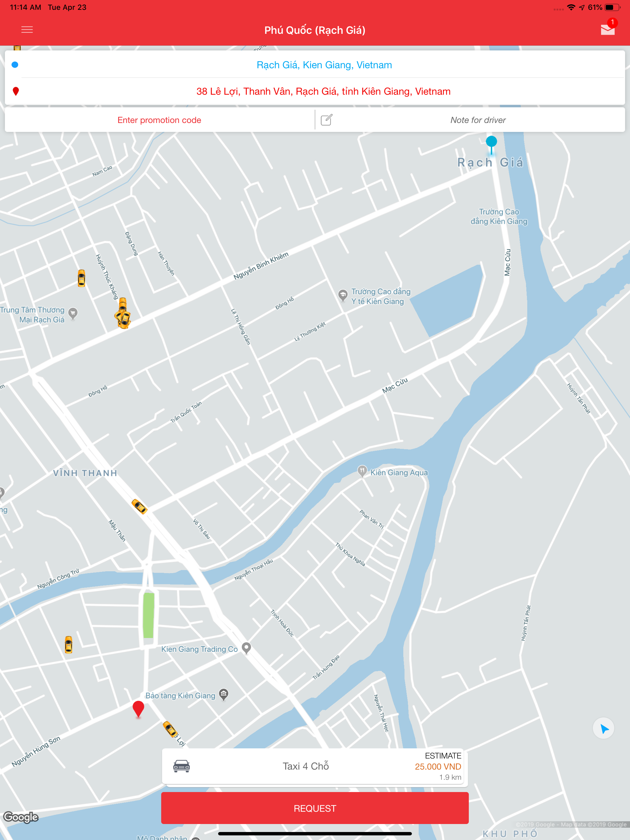630x840 pixels.
Task: Tap the taxi west of the green park
Action: 68,644
